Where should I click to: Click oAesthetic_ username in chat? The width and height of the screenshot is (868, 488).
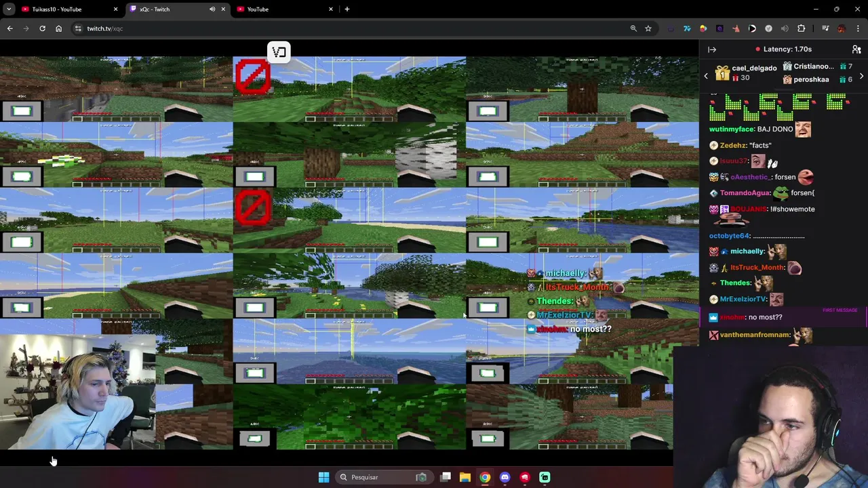pos(751,178)
